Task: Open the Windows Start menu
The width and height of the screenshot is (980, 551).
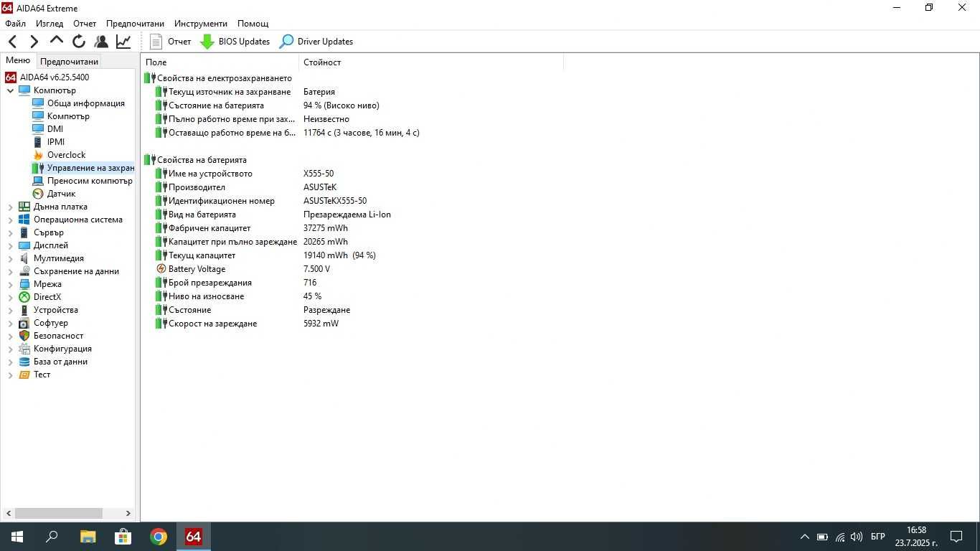Action: (x=17, y=537)
